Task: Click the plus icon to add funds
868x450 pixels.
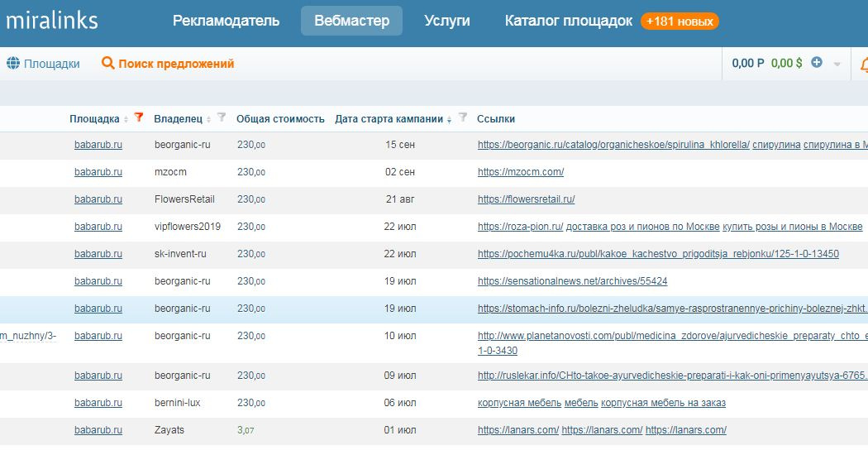Action: [x=817, y=63]
